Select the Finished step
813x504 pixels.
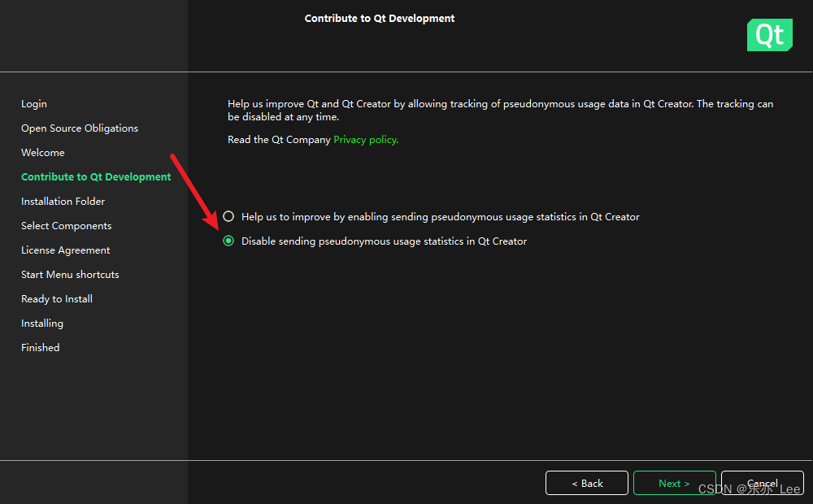(x=41, y=347)
